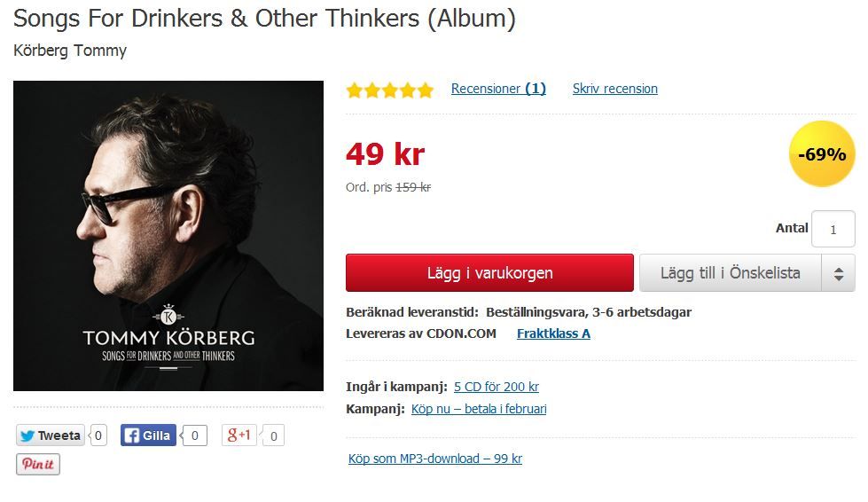Viewport: 868px width, 502px height.
Task: Expand the Önskelista dropdown arrow
Action: point(839,273)
